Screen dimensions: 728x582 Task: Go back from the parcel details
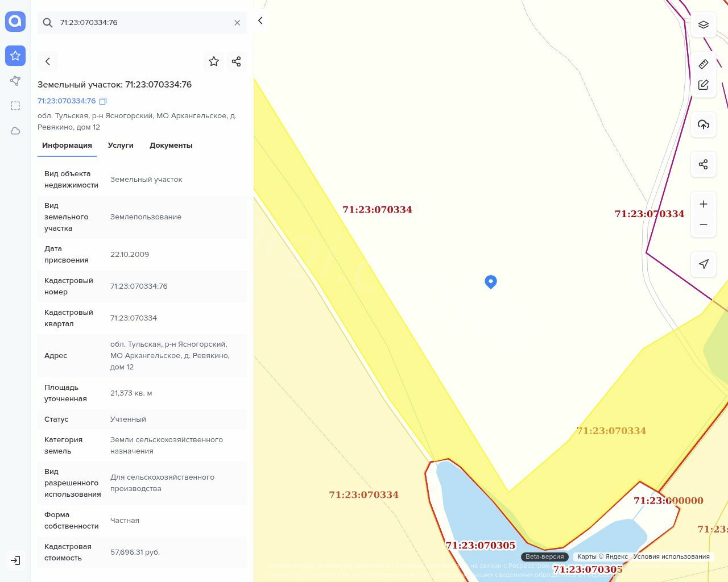coord(48,61)
